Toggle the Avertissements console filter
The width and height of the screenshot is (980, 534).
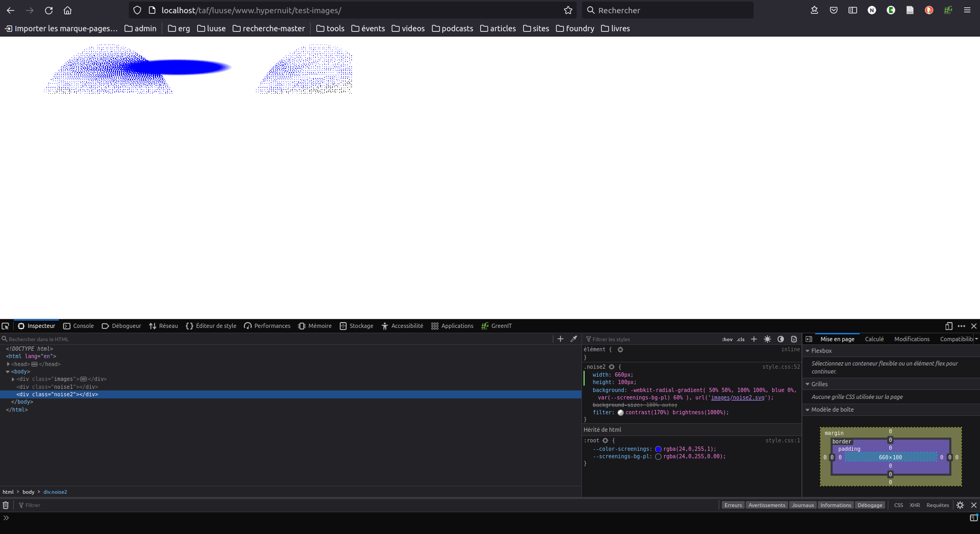pos(766,505)
